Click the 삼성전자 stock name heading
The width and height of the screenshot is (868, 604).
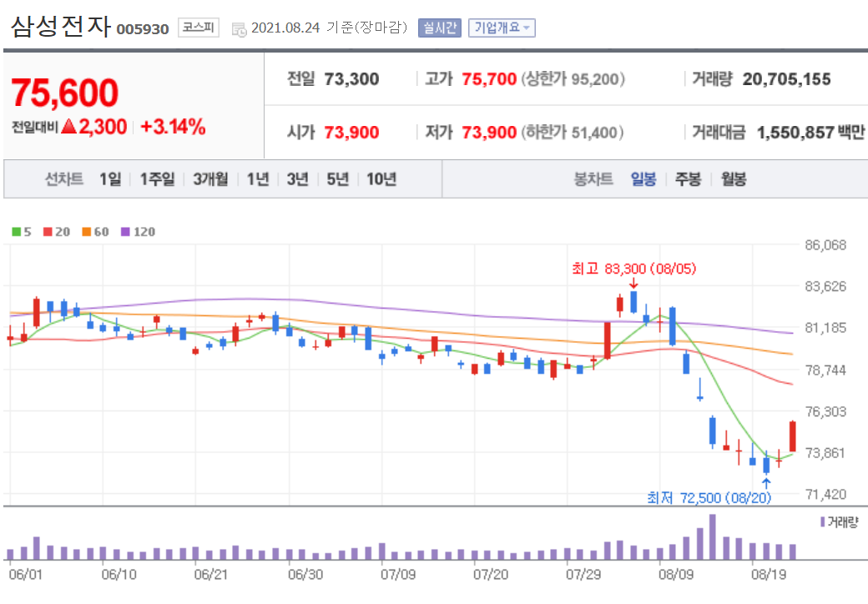61,26
